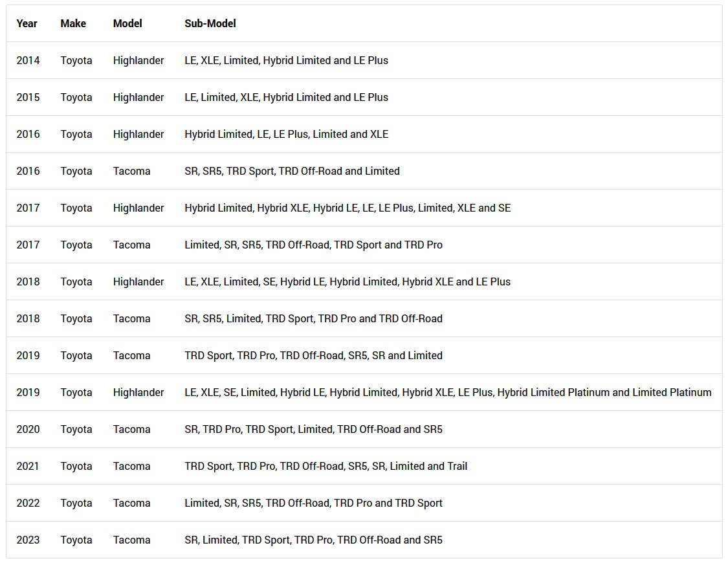Click the sub-model list ending in Limited Platinum
This screenshot has width=728, height=563.
pyautogui.click(x=448, y=393)
